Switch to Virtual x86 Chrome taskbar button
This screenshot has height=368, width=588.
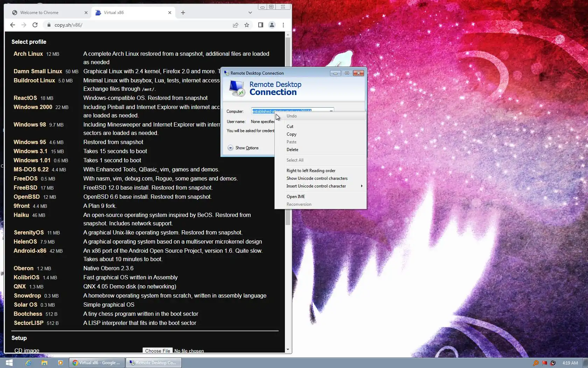click(x=97, y=363)
